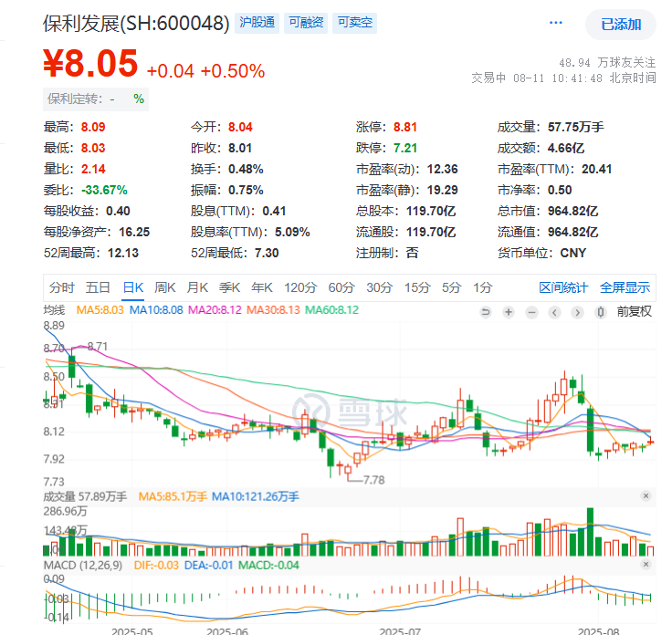Click the 保利定转 convertible bond box

(96, 99)
